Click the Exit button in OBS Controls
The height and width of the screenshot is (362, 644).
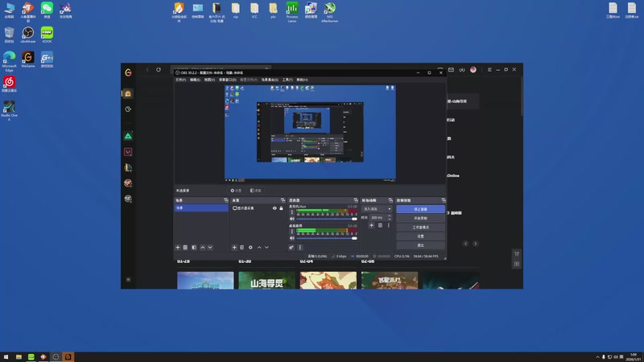click(420, 245)
